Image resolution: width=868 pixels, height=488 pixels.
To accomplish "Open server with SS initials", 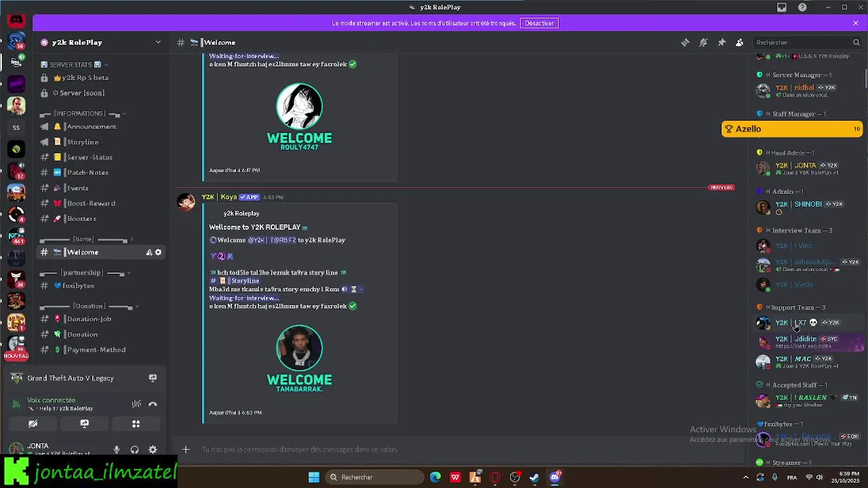I will coord(16,127).
